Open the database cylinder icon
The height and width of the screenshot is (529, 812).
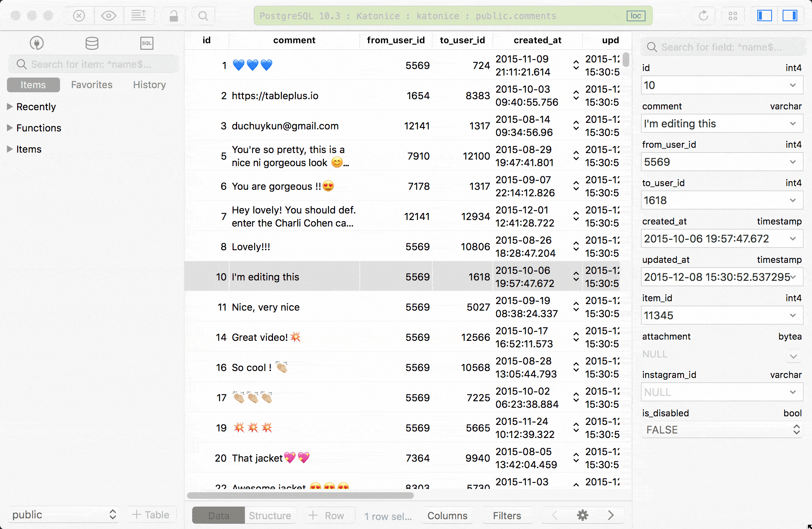coord(92,43)
